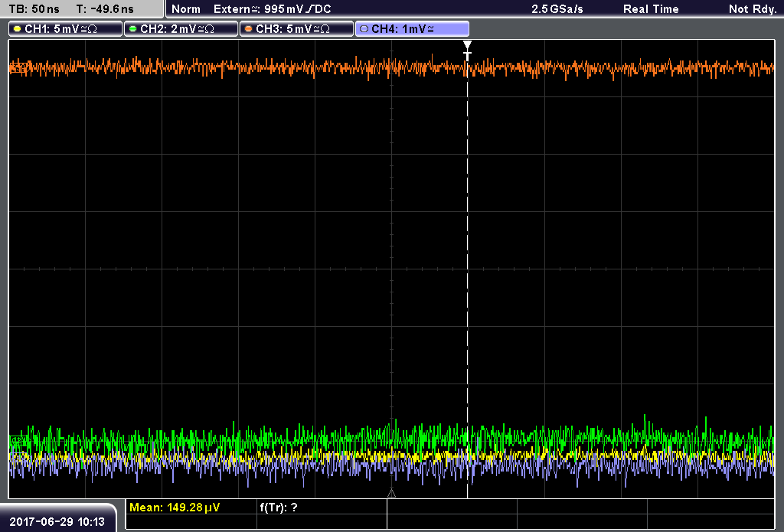Image resolution: width=784 pixels, height=532 pixels.
Task: Select the CH2: 2 mV channel tab
Action: (x=181, y=29)
